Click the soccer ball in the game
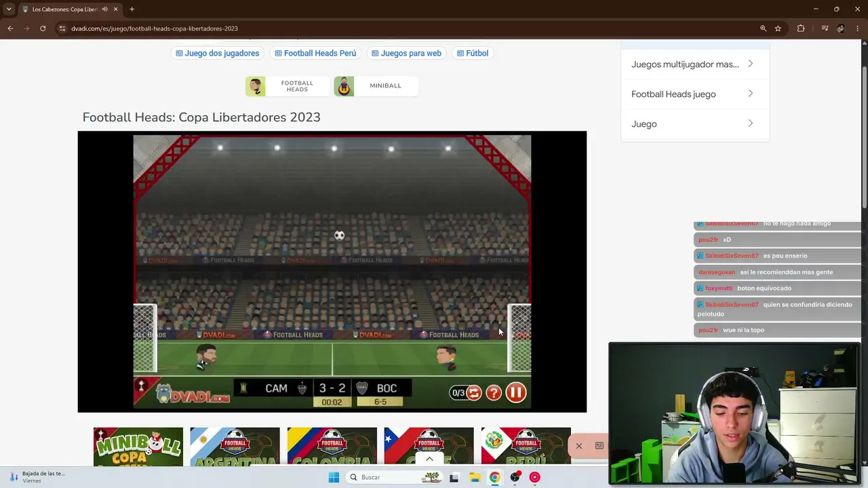 339,235
